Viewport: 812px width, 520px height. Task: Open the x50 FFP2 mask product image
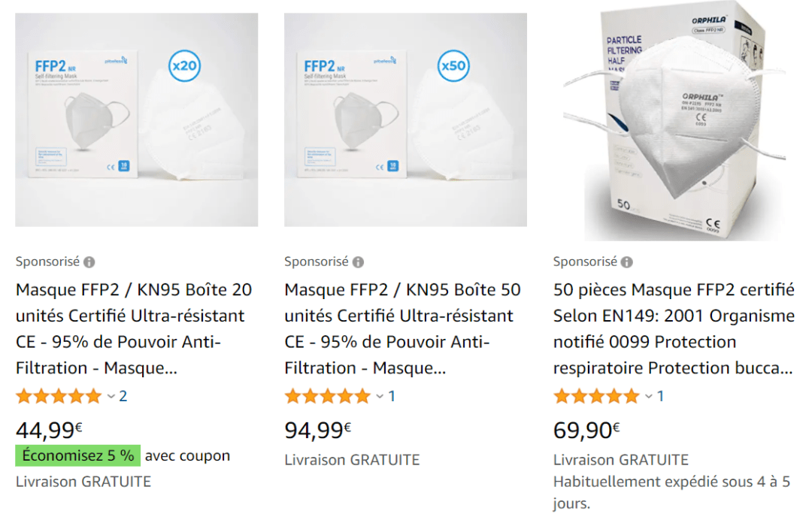pyautogui.click(x=405, y=119)
